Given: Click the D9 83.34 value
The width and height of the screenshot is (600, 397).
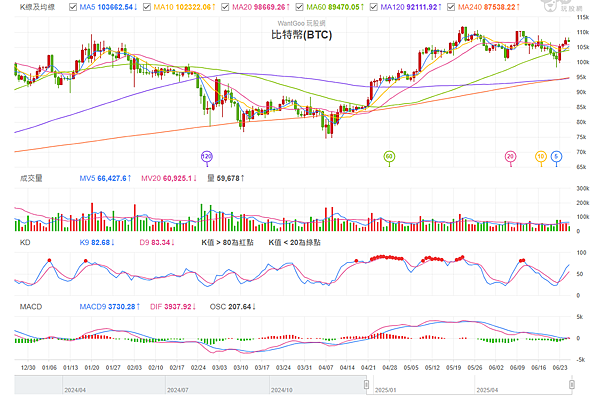Looking at the screenshot, I should (x=157, y=242).
